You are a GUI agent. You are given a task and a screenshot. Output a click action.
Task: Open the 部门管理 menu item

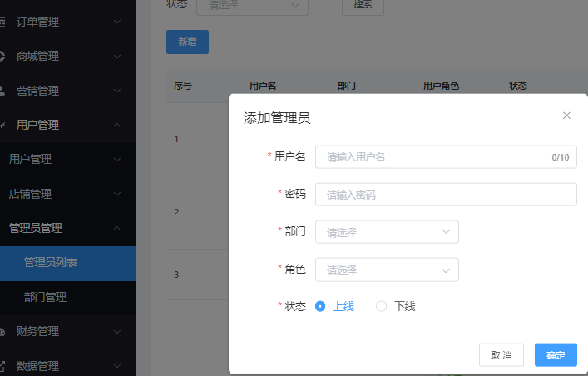(x=46, y=297)
